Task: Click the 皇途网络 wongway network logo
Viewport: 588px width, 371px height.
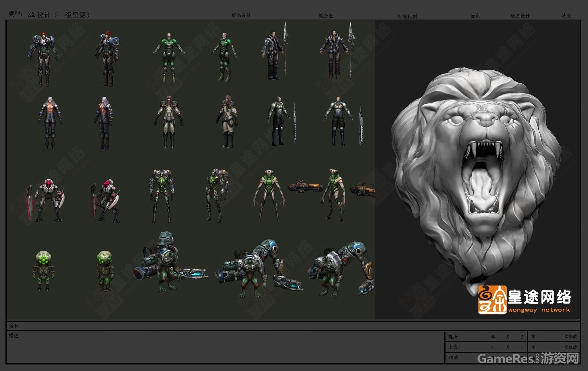Action: pos(525,300)
